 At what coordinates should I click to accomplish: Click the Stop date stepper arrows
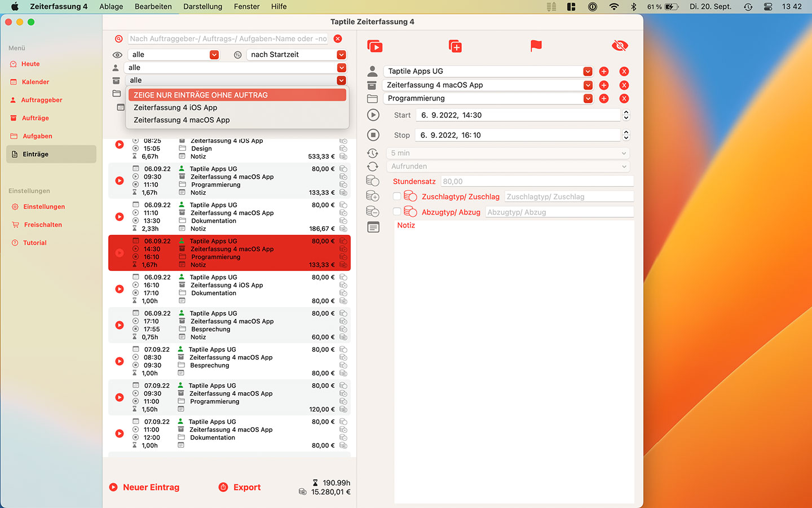pyautogui.click(x=626, y=135)
